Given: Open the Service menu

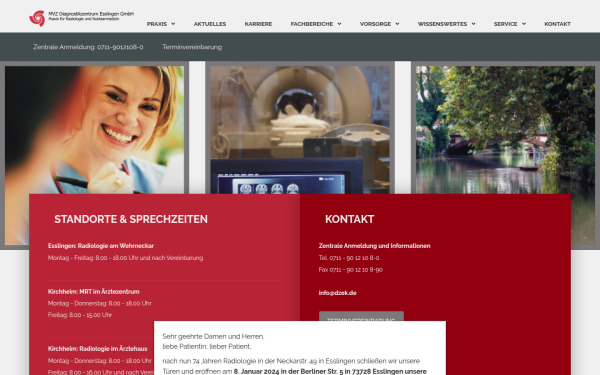Looking at the screenshot, I should pos(505,24).
